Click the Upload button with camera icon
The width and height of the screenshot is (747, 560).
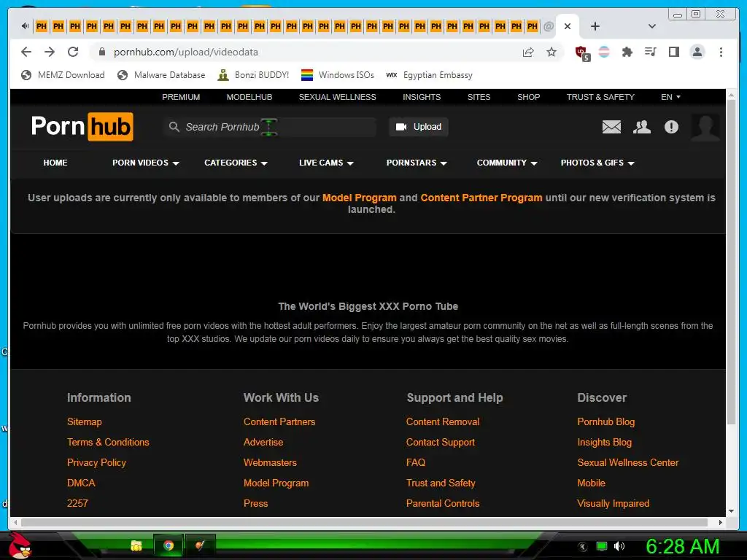[x=419, y=127]
